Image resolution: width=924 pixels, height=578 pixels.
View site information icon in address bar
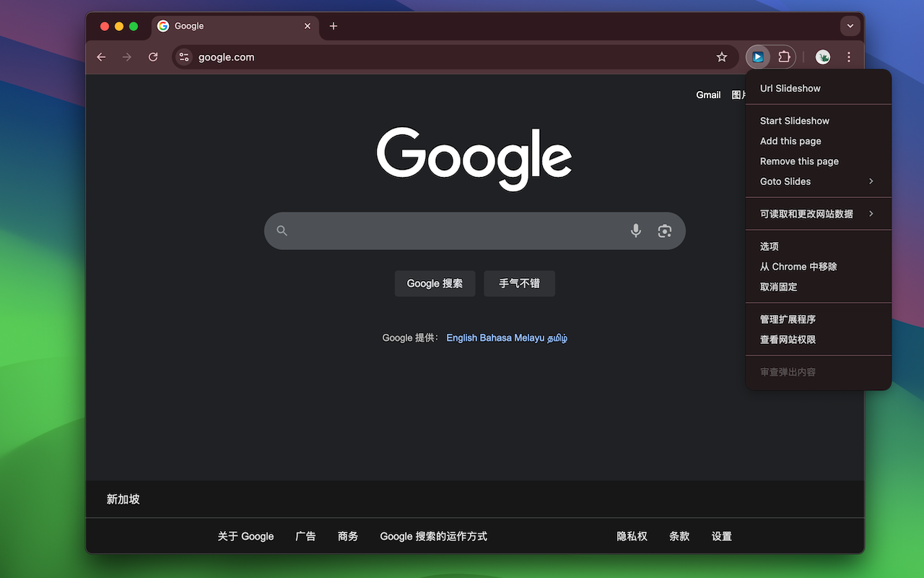184,57
